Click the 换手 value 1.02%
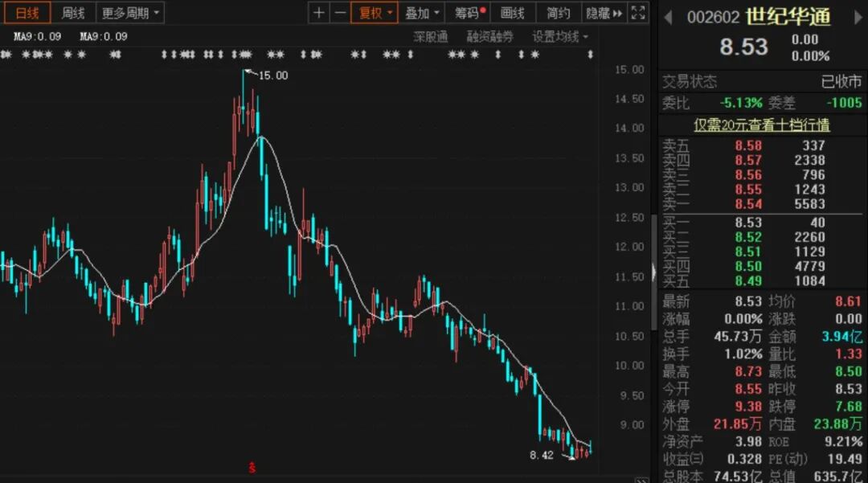This screenshot has width=868, height=483. (x=743, y=354)
